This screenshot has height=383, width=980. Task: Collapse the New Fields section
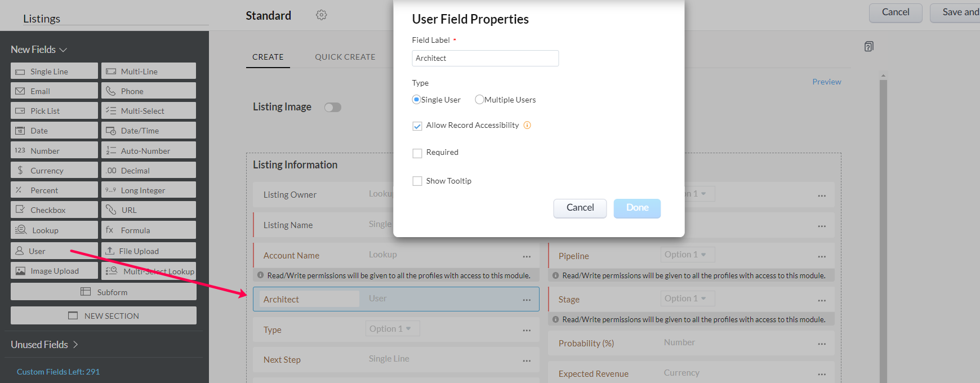tap(63, 50)
